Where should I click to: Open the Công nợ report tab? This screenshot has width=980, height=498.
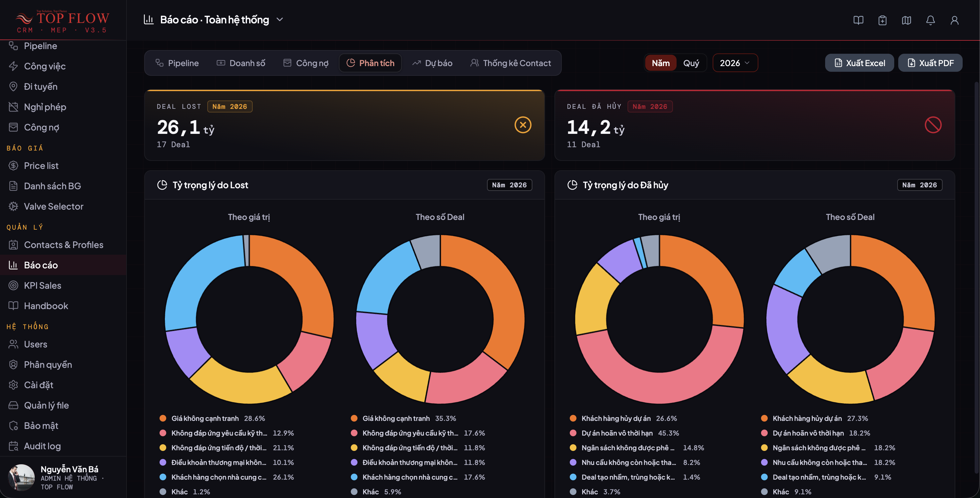point(305,63)
